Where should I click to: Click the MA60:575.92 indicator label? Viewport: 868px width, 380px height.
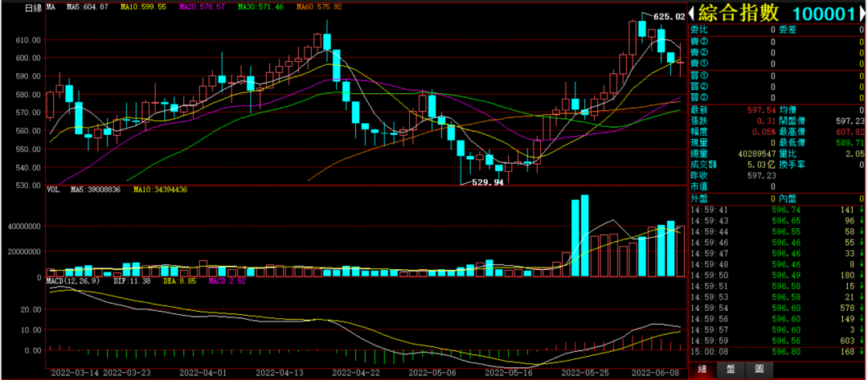pyautogui.click(x=318, y=7)
